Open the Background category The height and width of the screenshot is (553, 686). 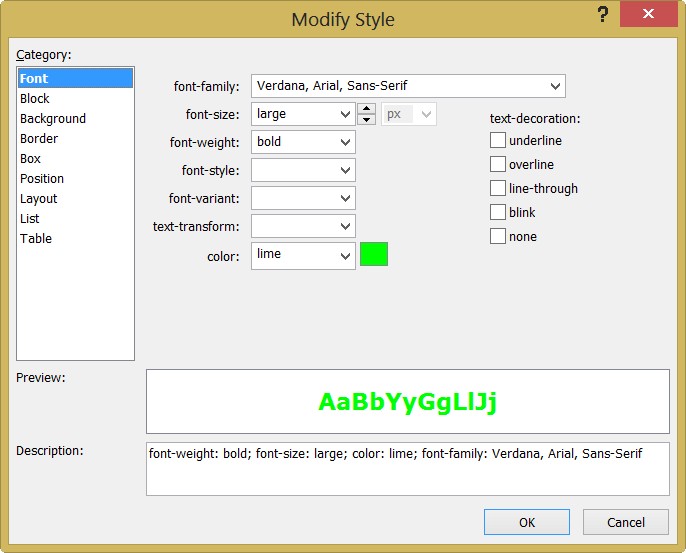[75, 119]
